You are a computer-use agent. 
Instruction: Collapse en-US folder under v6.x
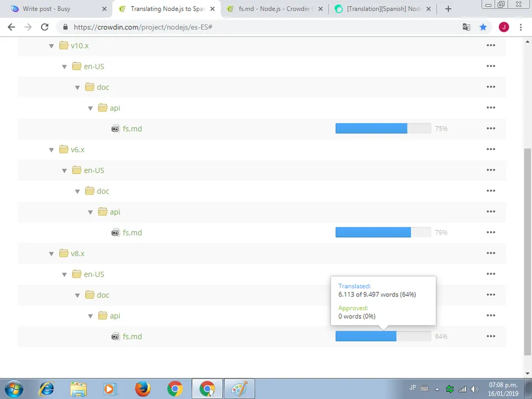click(64, 171)
